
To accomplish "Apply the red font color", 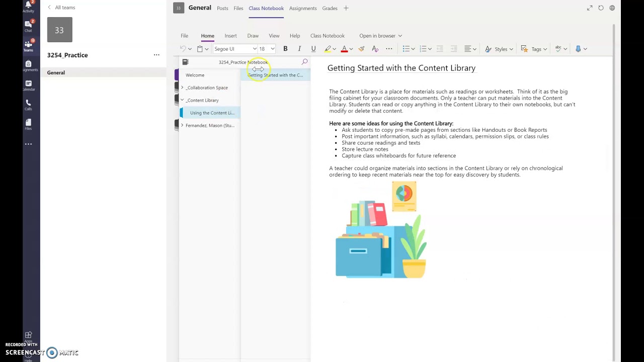I will [344, 49].
